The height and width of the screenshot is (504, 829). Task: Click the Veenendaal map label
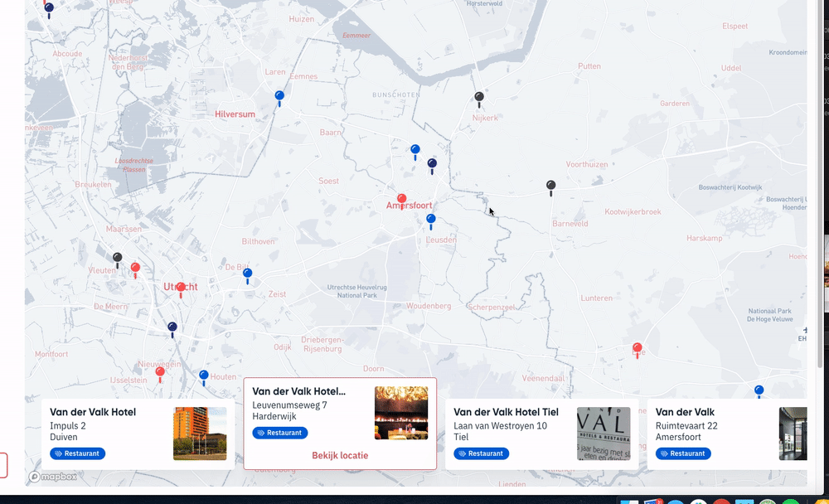[x=543, y=378]
